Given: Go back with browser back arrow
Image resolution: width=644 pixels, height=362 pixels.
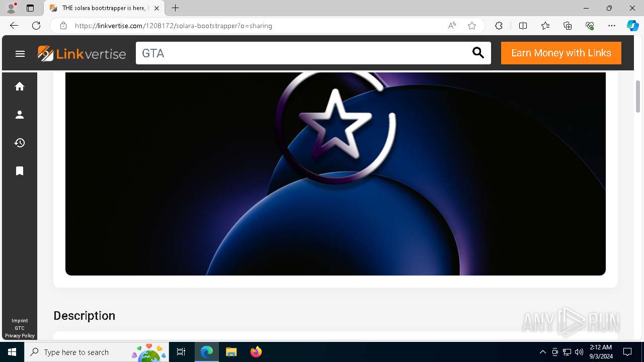Looking at the screenshot, I should tap(14, 26).
